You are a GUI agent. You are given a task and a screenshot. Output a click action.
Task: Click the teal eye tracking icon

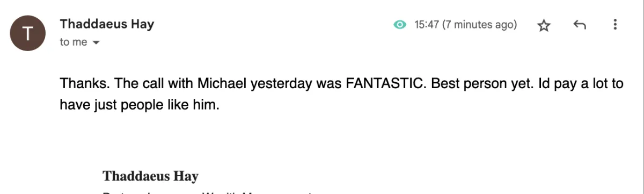pyautogui.click(x=400, y=25)
